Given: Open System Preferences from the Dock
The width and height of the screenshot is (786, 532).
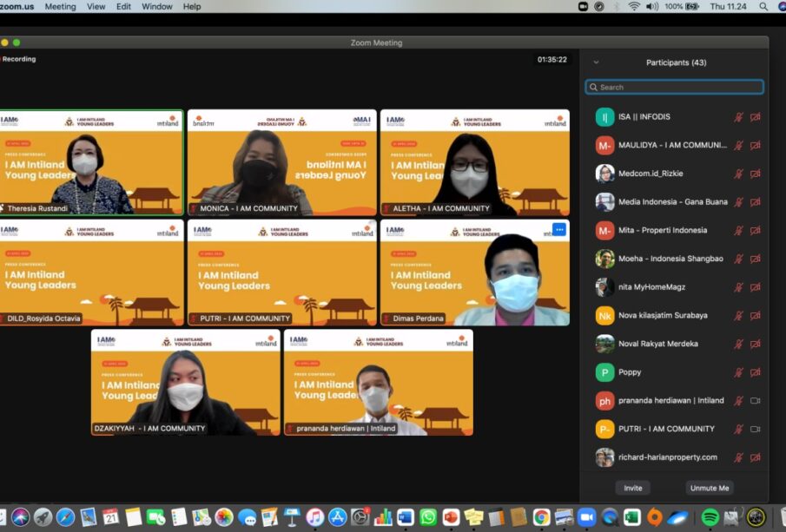Looking at the screenshot, I should pyautogui.click(x=360, y=517).
